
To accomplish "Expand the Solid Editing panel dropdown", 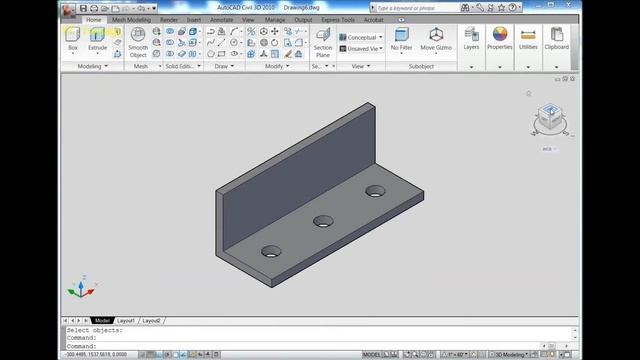I will pyautogui.click(x=199, y=66).
